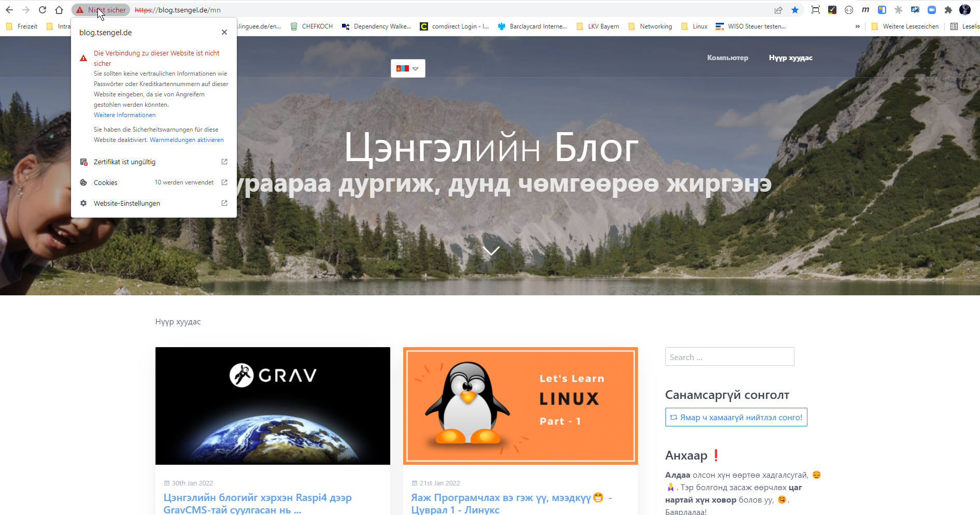The width and height of the screenshot is (980, 515).
Task: Click Warnmeldungen aktivieren link
Action: 187,140
